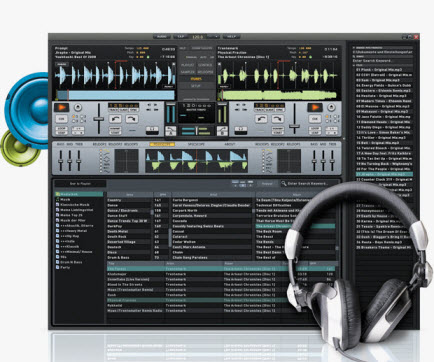Switch to the SPECSCOPE tab
Viewport: 434px width, 362px height.
[x=196, y=144]
